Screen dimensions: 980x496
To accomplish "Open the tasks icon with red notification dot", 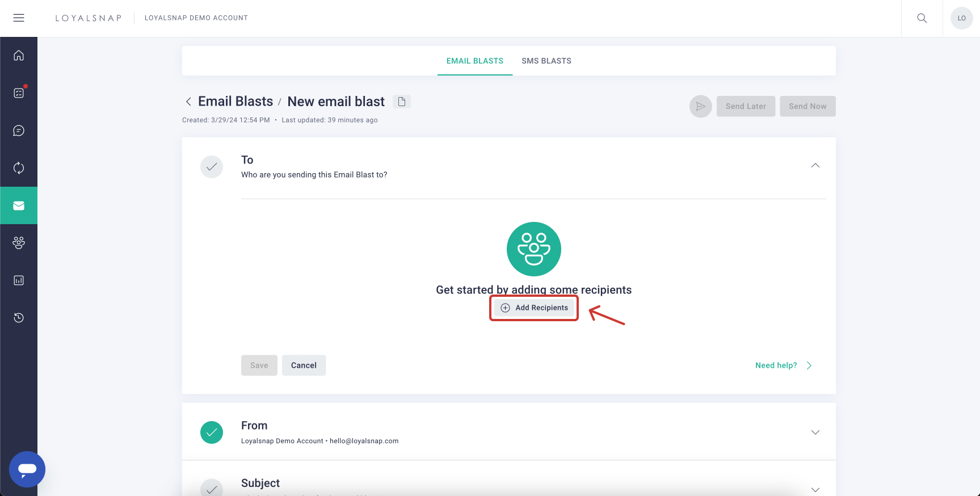I will (19, 93).
